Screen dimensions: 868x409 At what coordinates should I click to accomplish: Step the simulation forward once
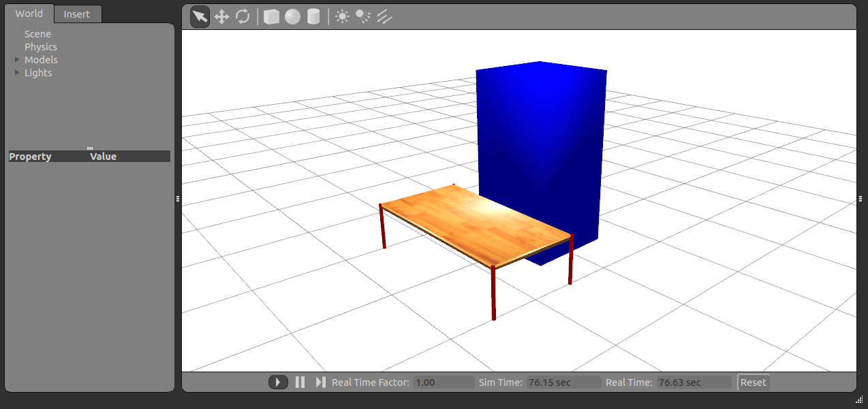tap(320, 382)
